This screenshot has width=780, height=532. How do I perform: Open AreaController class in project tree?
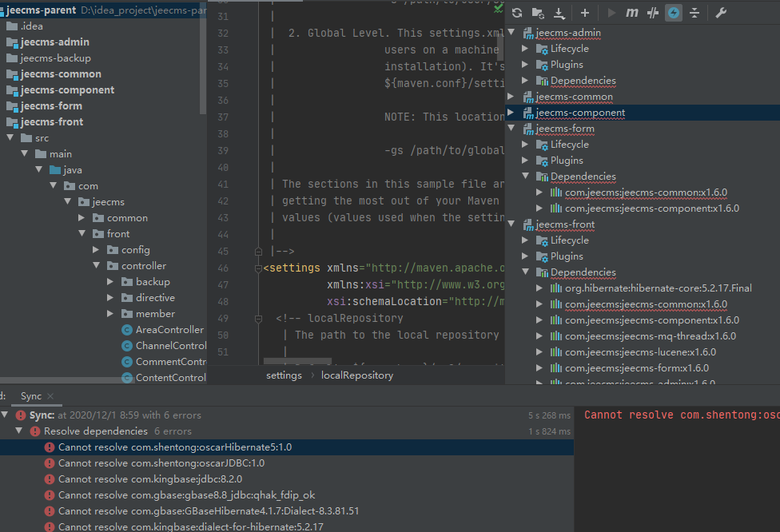tap(169, 330)
